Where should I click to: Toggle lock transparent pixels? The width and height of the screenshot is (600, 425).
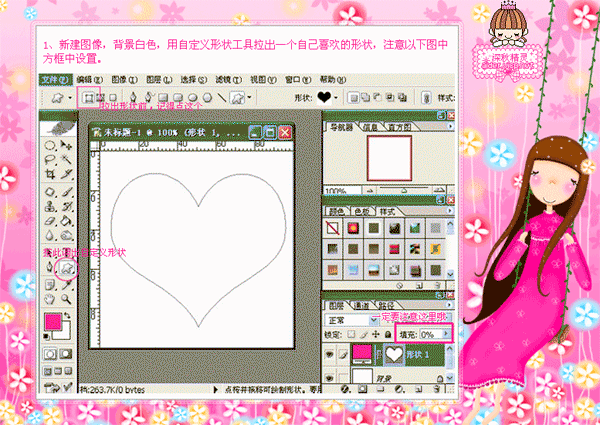pyautogui.click(x=351, y=335)
